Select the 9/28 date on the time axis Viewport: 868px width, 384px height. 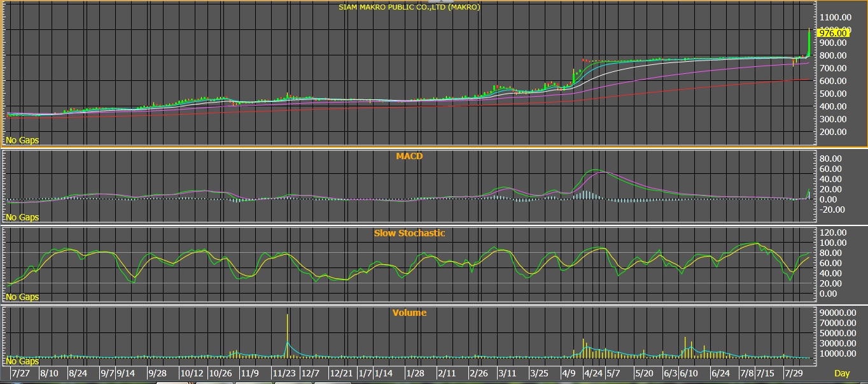tap(157, 373)
